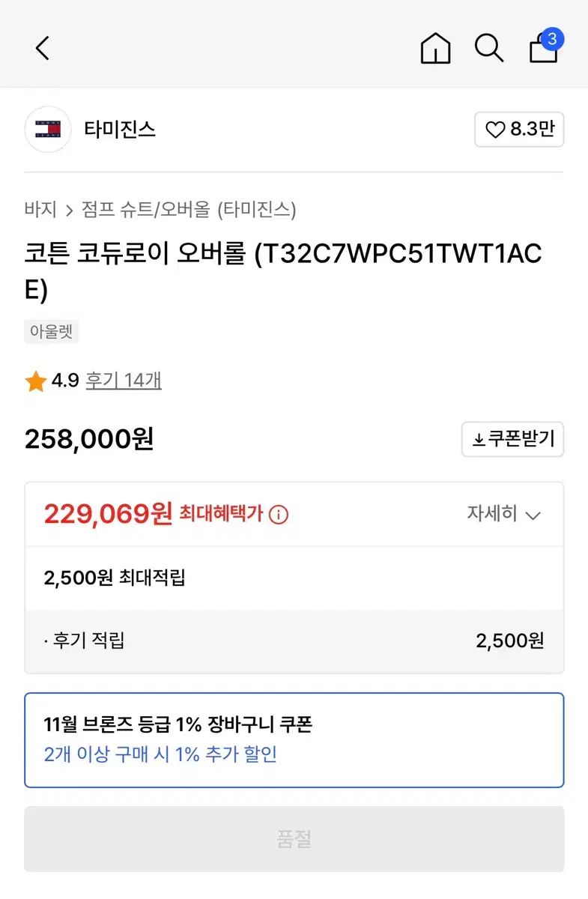Screen dimensions: 588x899
Task: Tap the back arrow icon
Action: (x=43, y=49)
